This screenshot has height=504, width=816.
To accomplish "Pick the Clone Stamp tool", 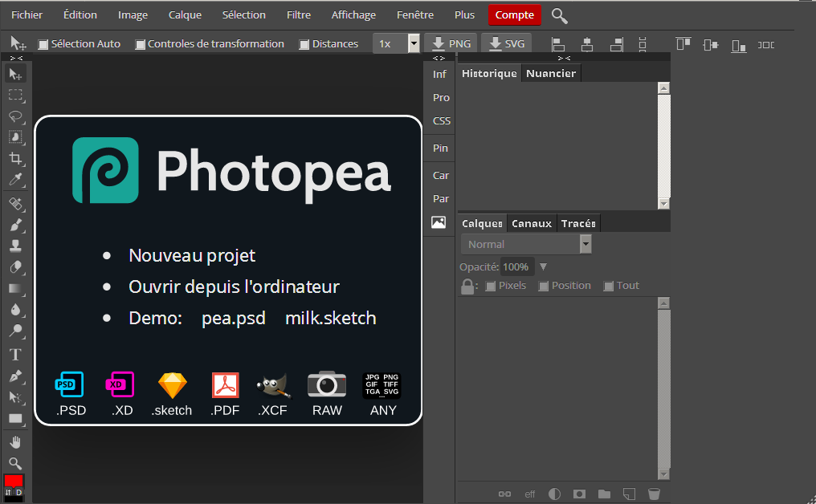I will tap(15, 246).
